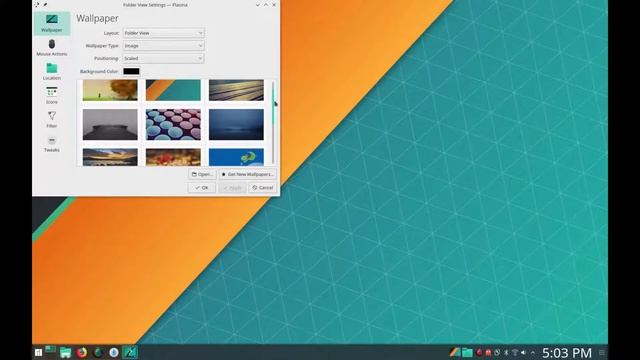Choose the orange and teal diagonal wallpaper
This screenshot has height=360, width=640.
(173, 90)
